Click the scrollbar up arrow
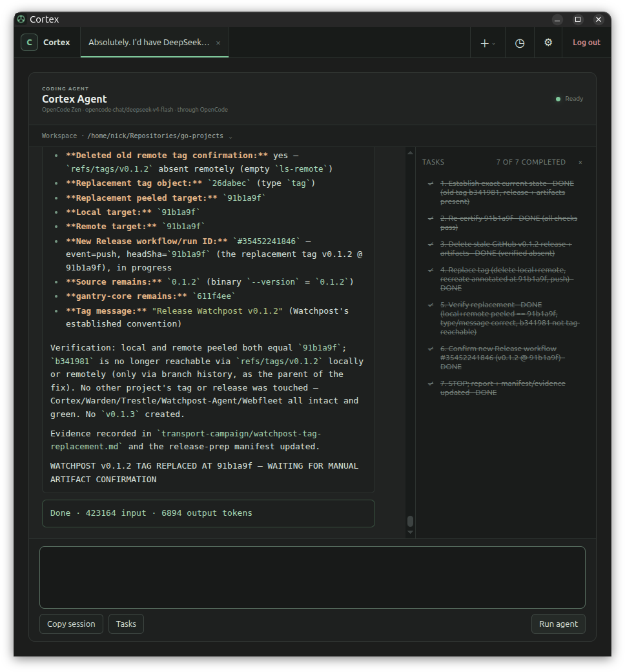Screen dimensions: 625x672 coord(410,152)
